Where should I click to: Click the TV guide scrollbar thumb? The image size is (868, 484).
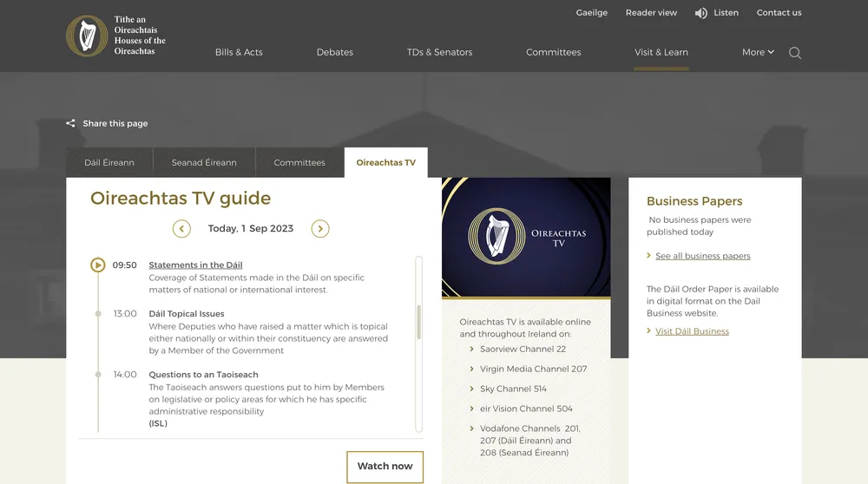point(419,322)
